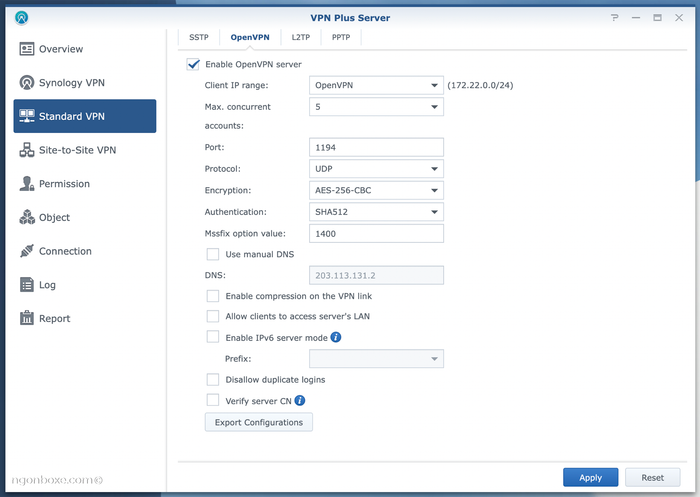The height and width of the screenshot is (497, 700).
Task: Open the Log page
Action: pyautogui.click(x=85, y=285)
